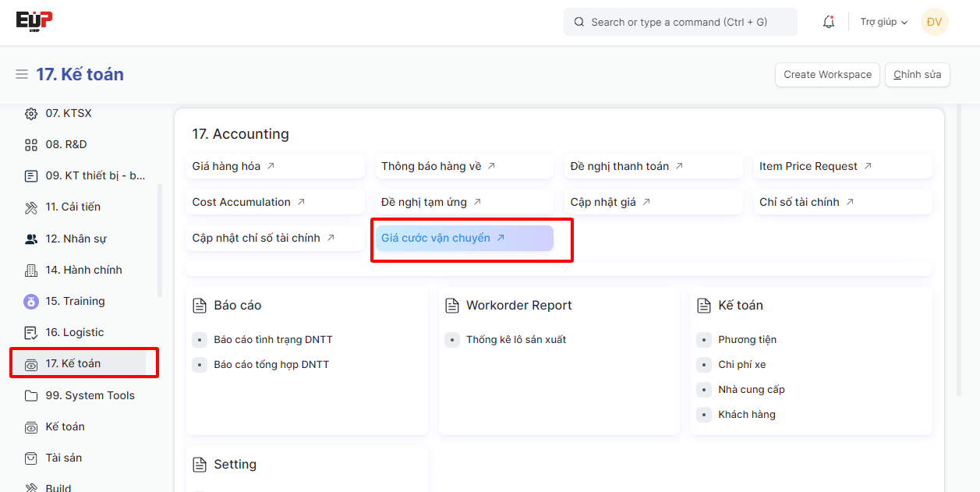The width and height of the screenshot is (980, 492).
Task: Click the 15. Training badge icon
Action: coord(31,302)
